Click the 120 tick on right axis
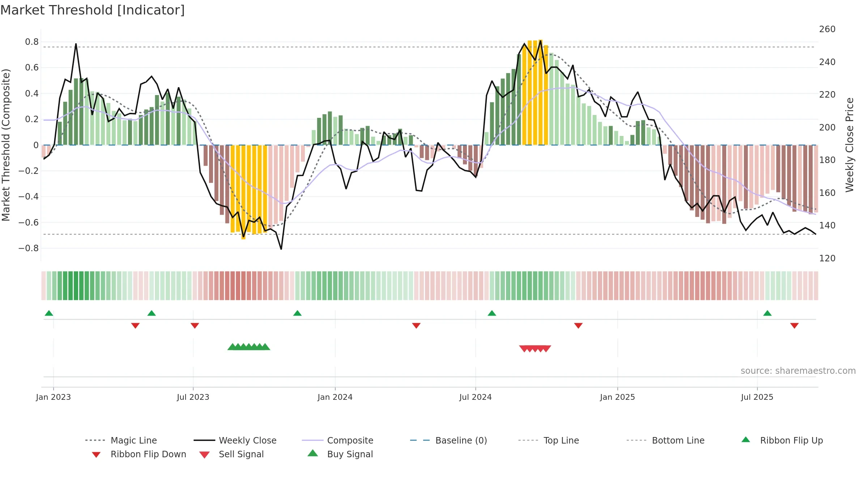868x488 pixels. click(x=827, y=258)
